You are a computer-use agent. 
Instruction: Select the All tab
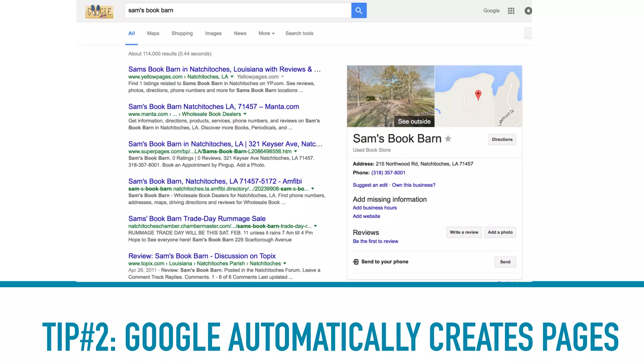131,33
